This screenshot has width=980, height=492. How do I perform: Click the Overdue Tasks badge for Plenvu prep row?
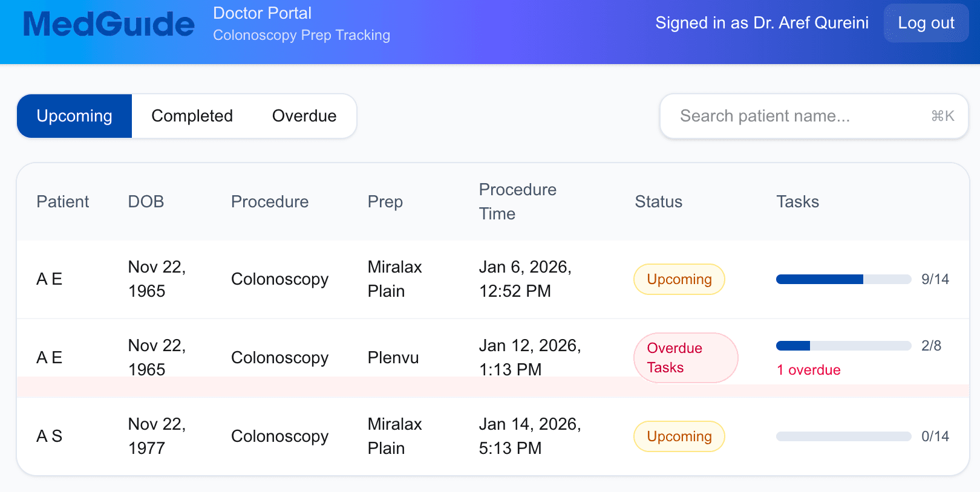685,357
